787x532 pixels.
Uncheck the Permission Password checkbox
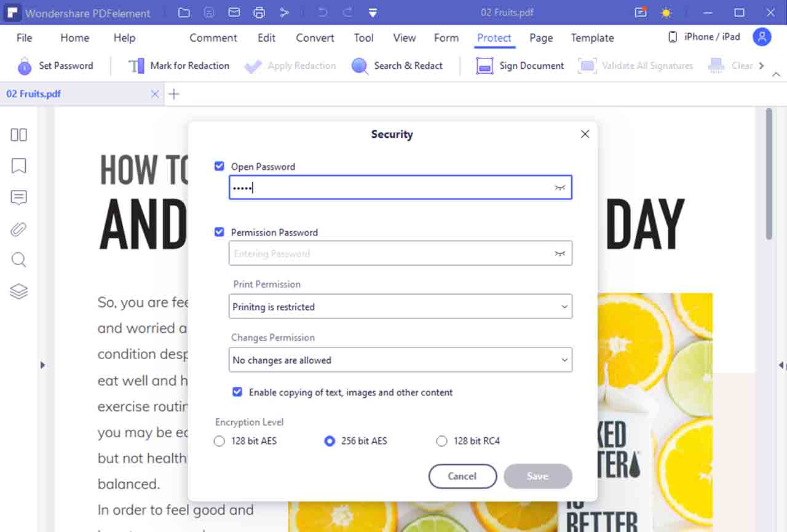pyautogui.click(x=219, y=232)
